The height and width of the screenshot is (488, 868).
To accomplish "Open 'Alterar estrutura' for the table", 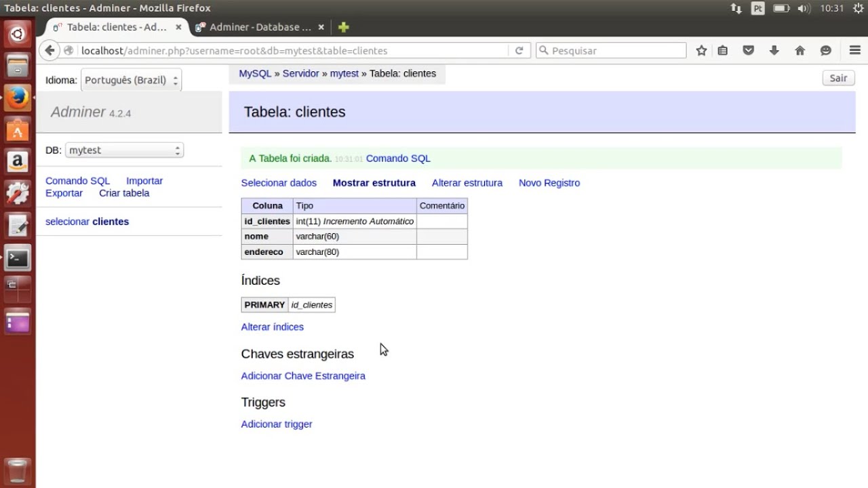I will pos(467,183).
